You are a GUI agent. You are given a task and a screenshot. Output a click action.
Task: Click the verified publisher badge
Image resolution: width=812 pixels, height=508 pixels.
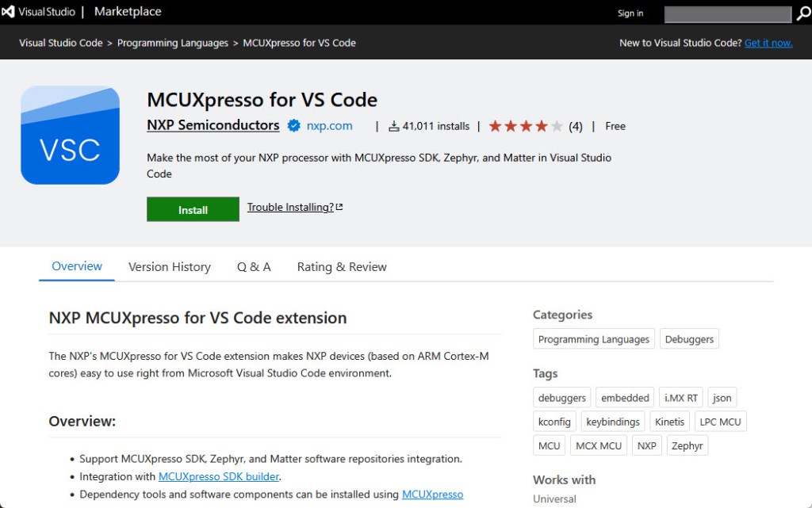pyautogui.click(x=293, y=125)
